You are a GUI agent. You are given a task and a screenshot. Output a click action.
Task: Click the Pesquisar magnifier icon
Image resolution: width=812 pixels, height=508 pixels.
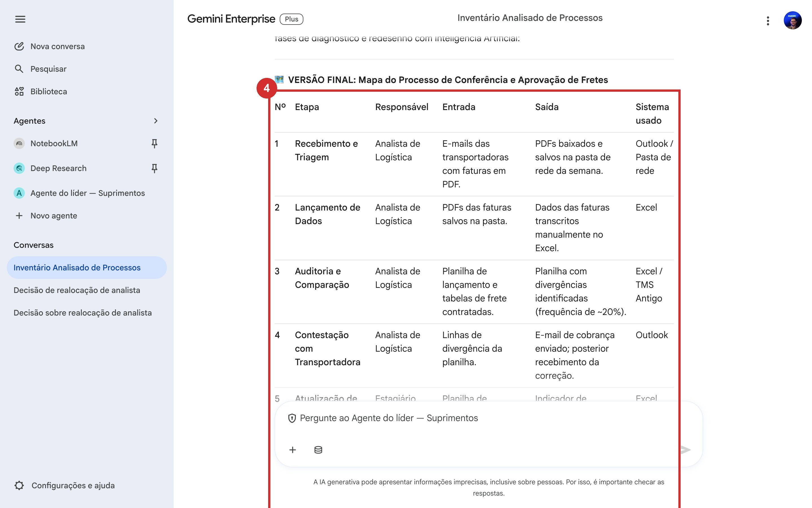click(19, 69)
